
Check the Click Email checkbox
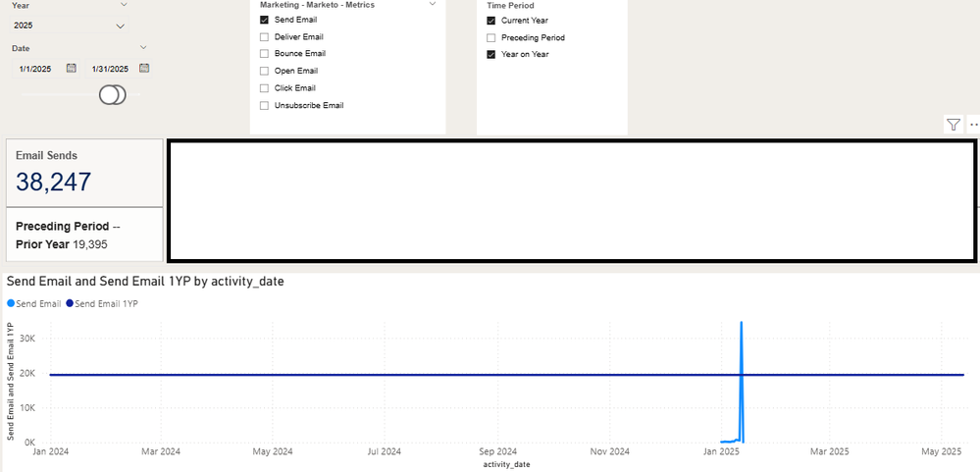264,88
